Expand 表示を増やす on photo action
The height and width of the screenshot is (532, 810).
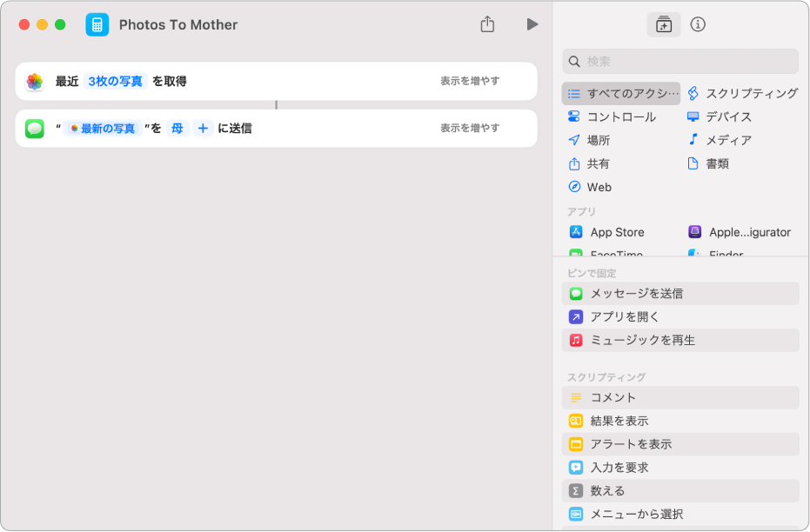pyautogui.click(x=470, y=81)
